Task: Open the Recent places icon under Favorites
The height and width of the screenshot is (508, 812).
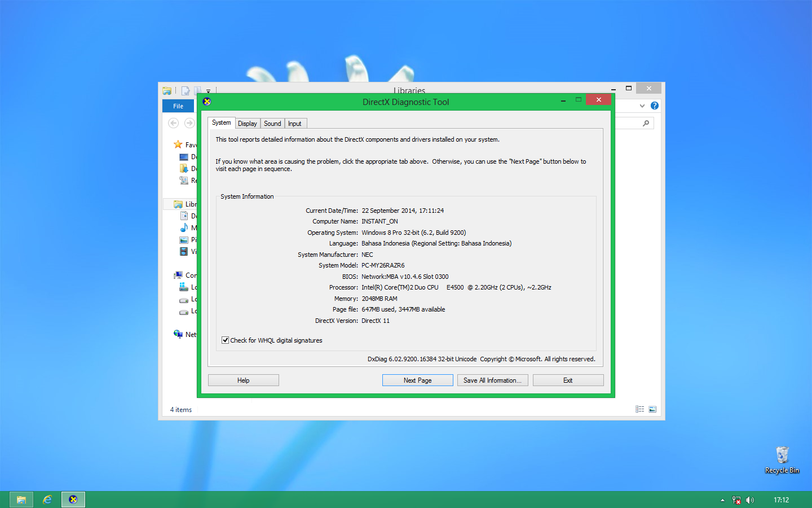Action: coord(184,181)
